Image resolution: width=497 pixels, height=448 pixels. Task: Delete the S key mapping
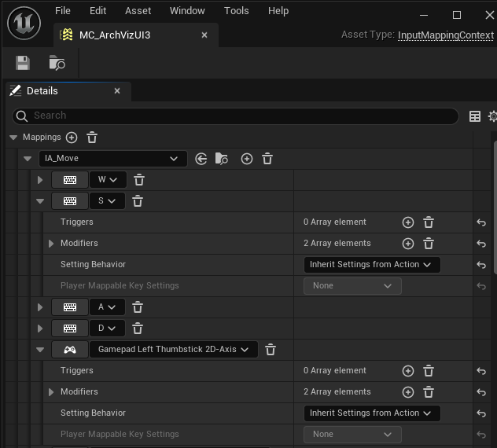point(138,201)
